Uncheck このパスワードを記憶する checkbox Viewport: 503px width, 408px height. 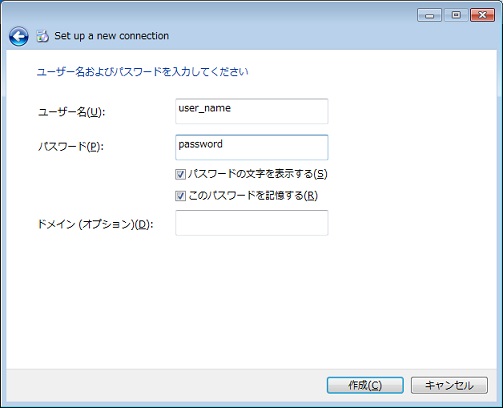(x=180, y=196)
